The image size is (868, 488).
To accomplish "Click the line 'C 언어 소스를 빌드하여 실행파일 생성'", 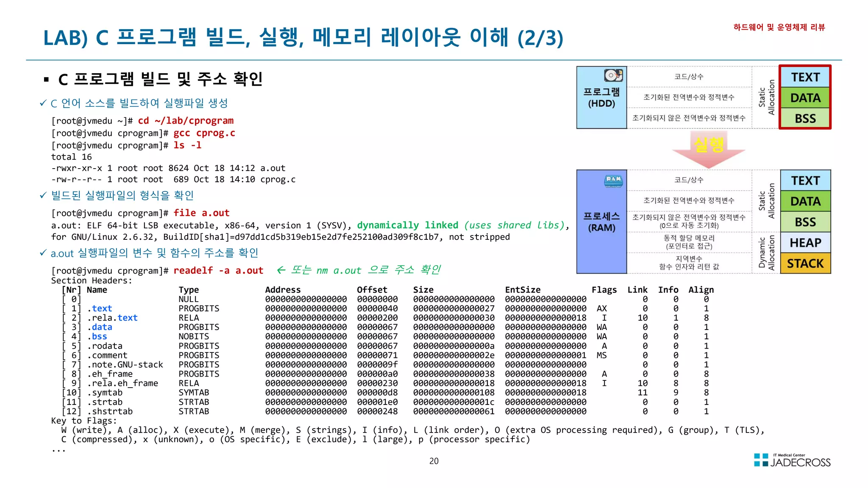I will (x=139, y=103).
